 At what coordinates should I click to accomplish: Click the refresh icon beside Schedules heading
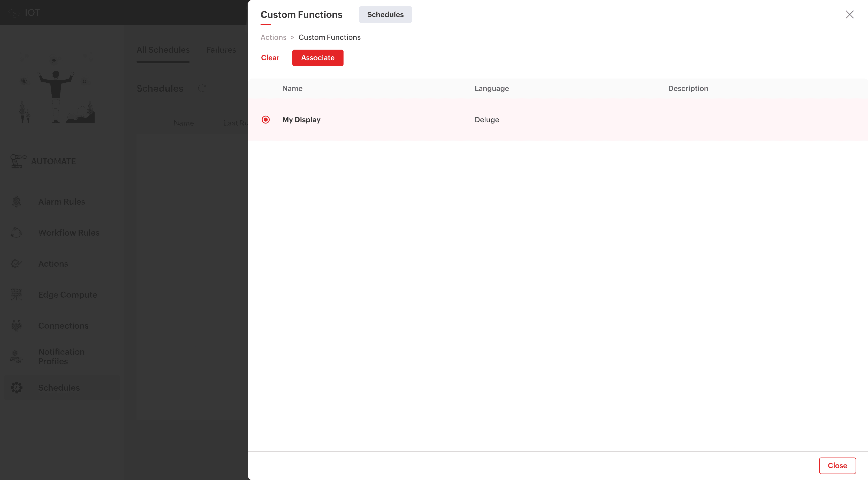tap(202, 88)
